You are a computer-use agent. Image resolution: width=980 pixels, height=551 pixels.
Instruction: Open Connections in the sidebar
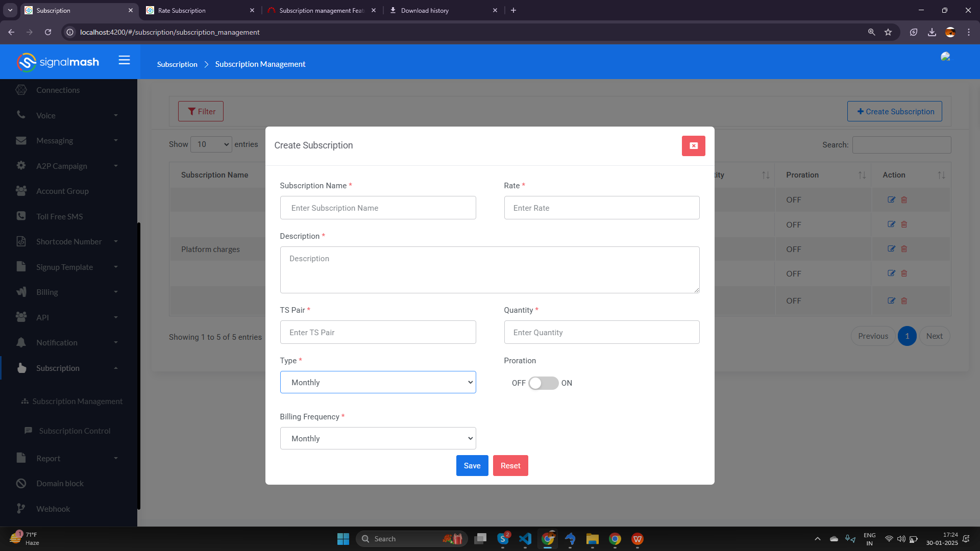tap(58, 90)
